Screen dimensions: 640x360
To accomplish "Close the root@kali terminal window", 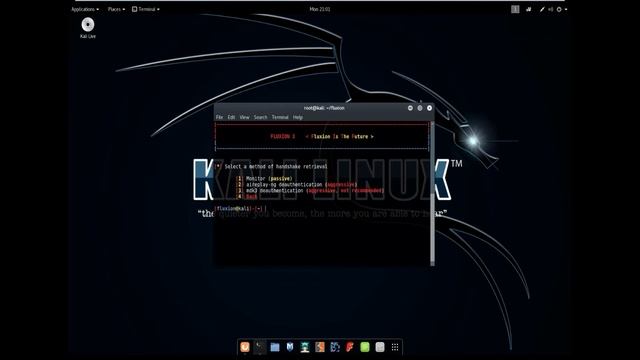I will click(429, 108).
